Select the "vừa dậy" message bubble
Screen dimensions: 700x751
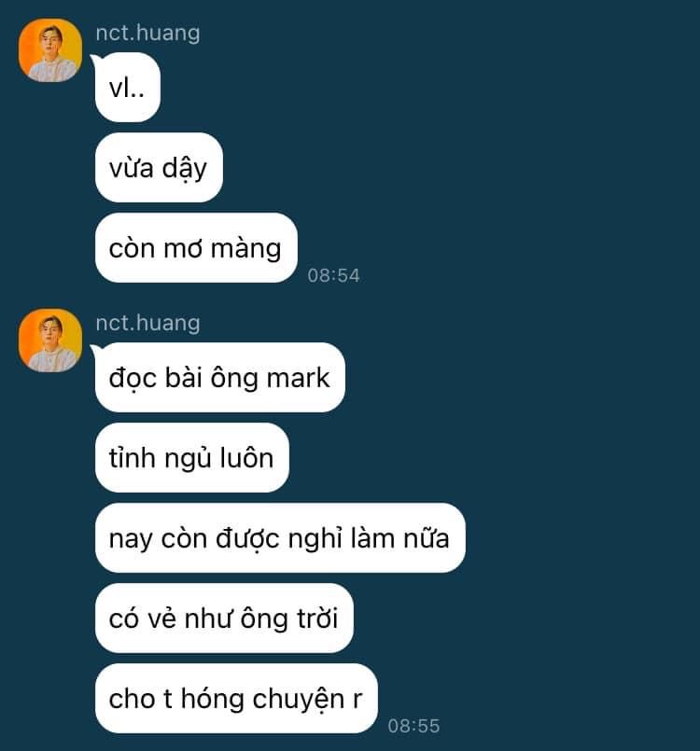(159, 168)
